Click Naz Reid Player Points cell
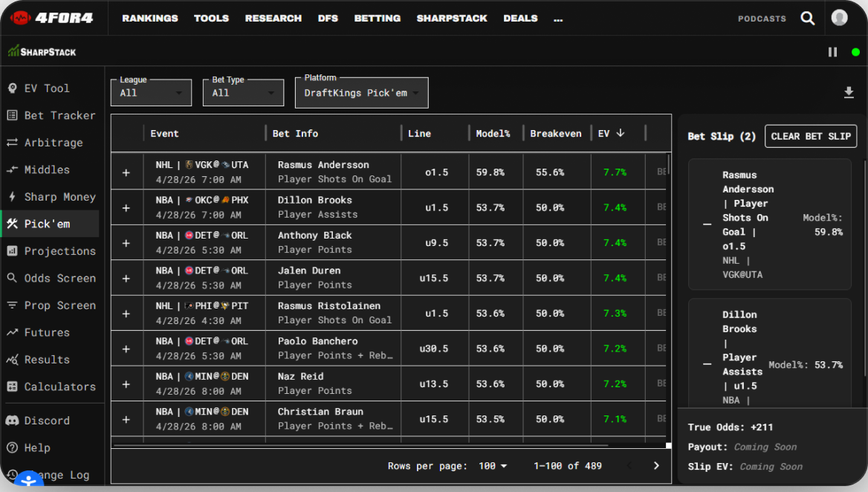 (333, 383)
